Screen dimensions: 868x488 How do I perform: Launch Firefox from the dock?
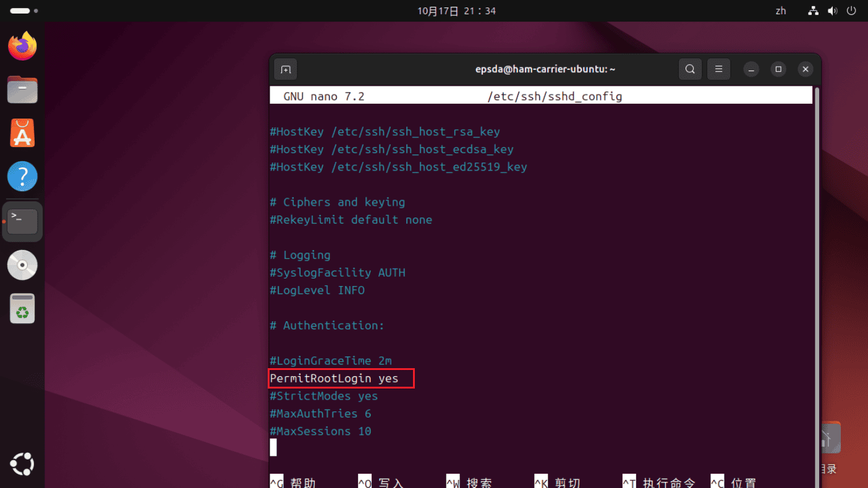point(22,46)
